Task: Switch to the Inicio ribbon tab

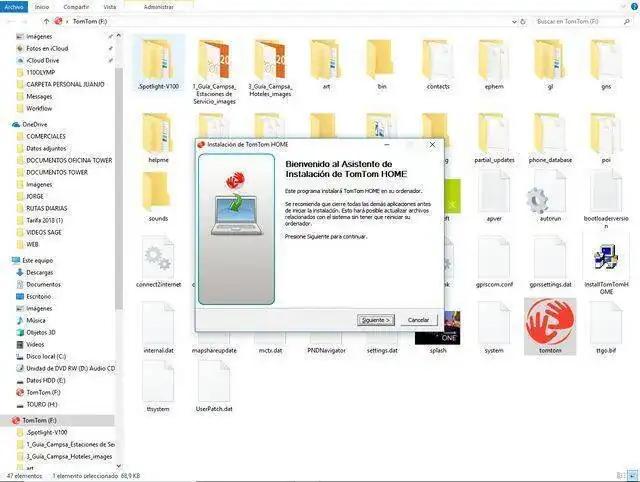Action: [x=42, y=7]
